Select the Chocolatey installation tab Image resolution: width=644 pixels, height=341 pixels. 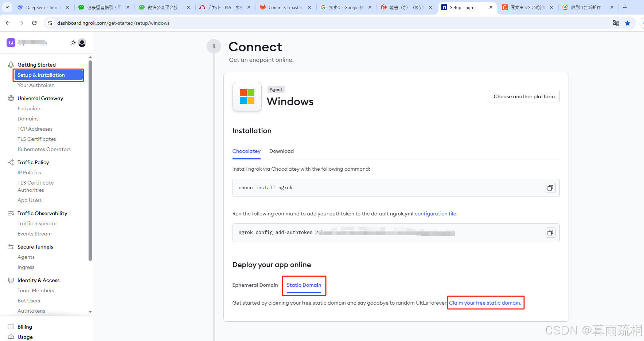(x=246, y=151)
